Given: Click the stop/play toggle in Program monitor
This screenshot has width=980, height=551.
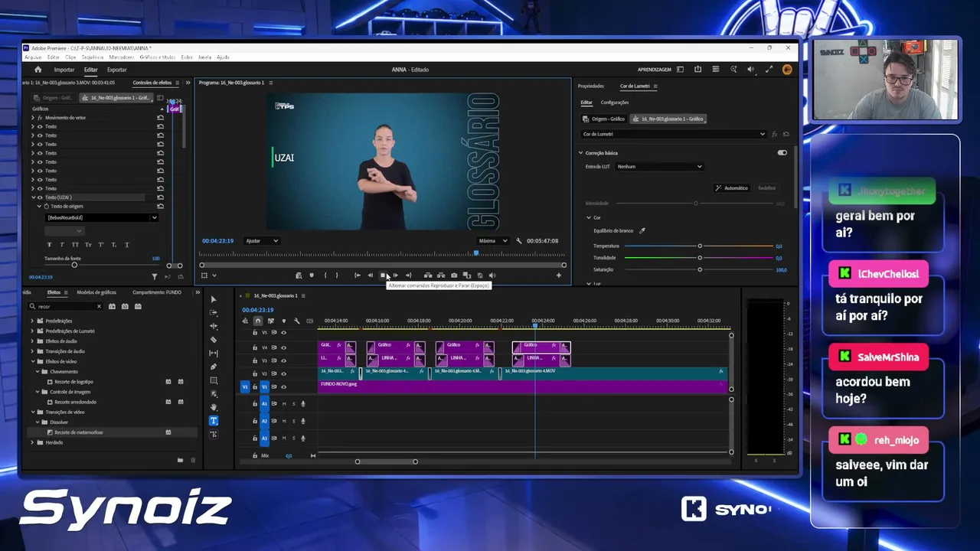Looking at the screenshot, I should tap(383, 275).
